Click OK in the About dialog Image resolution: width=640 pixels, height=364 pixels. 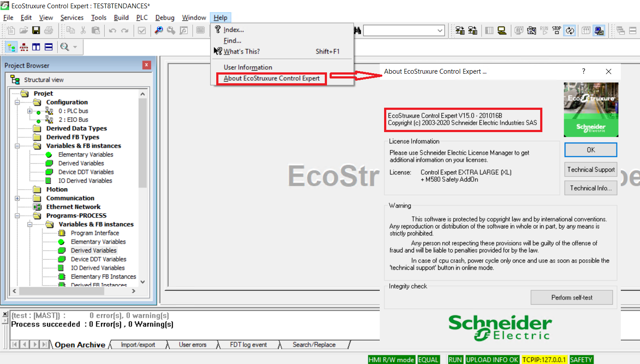[591, 150]
